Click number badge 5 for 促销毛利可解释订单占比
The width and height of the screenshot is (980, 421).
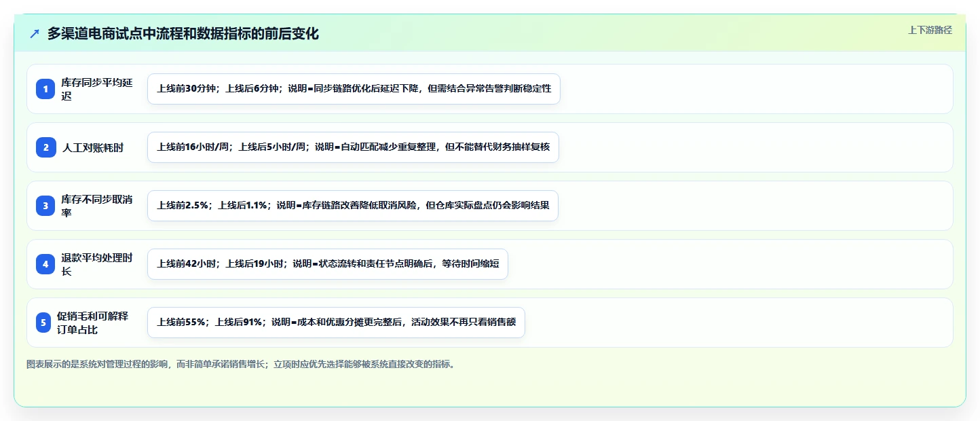pyautogui.click(x=43, y=323)
